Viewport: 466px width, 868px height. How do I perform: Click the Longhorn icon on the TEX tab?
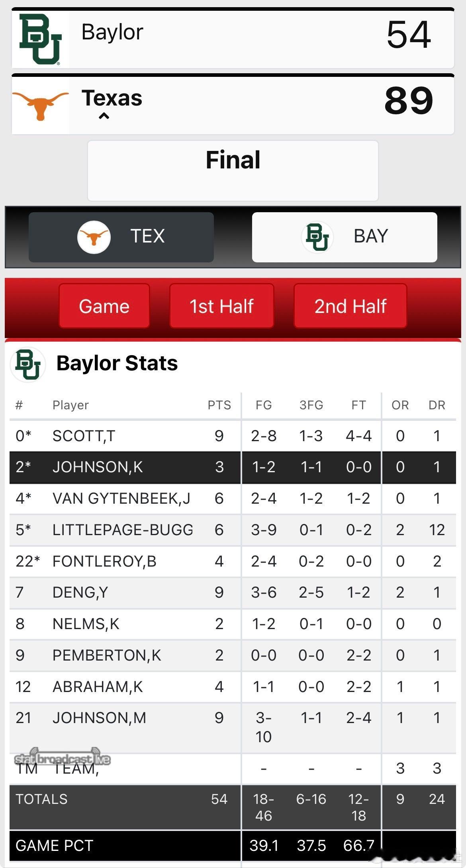click(x=94, y=237)
